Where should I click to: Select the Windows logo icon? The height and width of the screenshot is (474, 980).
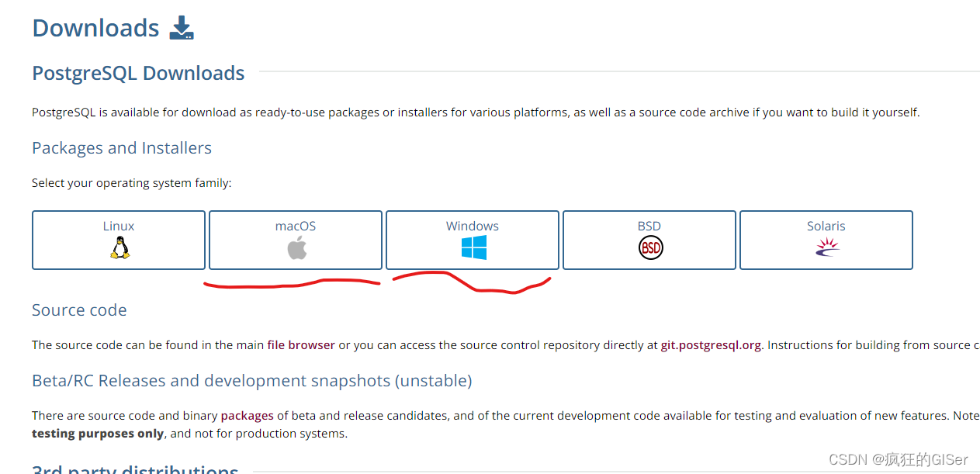click(473, 247)
